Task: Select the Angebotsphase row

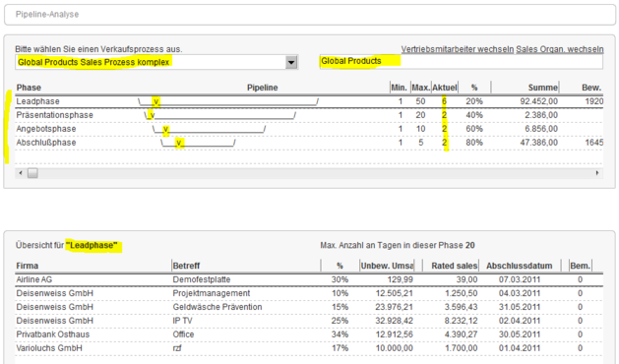Action: (x=309, y=129)
